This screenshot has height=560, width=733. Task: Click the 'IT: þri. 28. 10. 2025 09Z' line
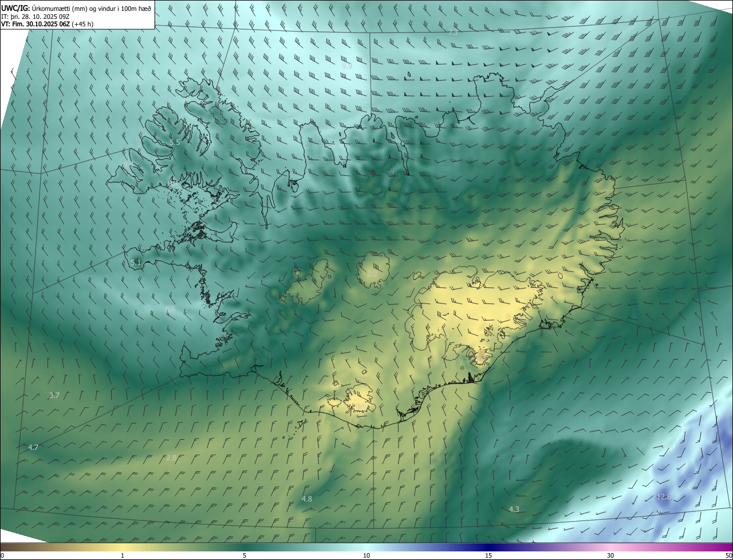click(x=36, y=17)
